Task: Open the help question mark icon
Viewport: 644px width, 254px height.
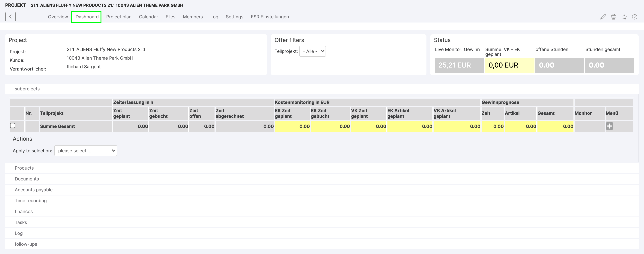Action: 634,17
